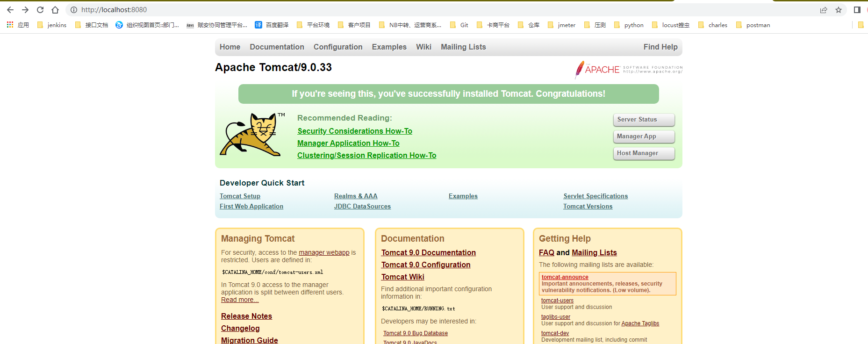Image resolution: width=868 pixels, height=344 pixels.
Task: Open Documentation in the navigation bar
Action: [277, 47]
